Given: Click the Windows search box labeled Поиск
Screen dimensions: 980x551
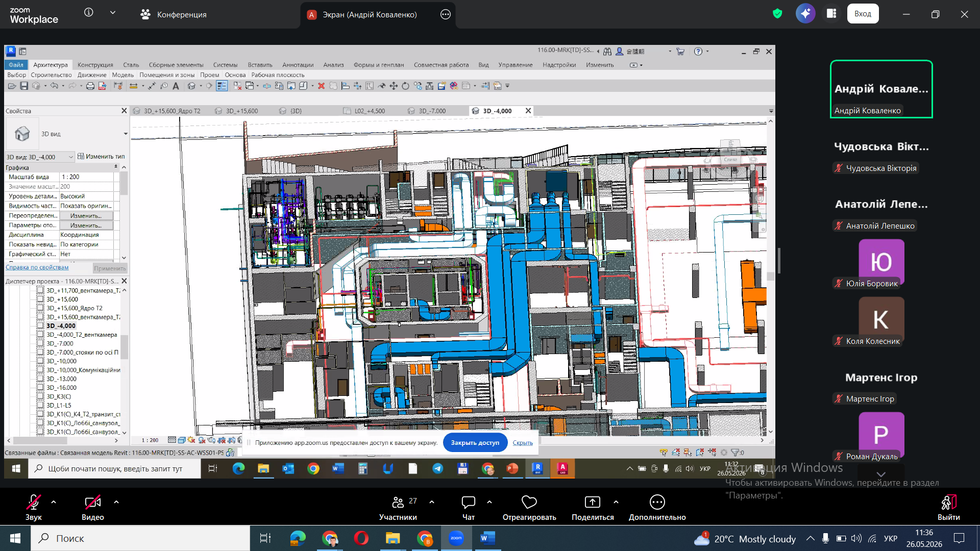Looking at the screenshot, I should 140,538.
